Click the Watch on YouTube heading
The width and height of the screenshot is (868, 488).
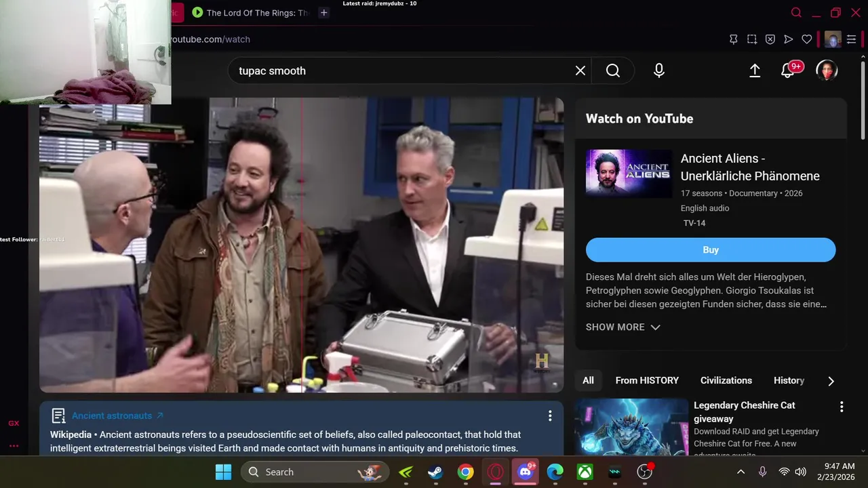[x=639, y=119]
